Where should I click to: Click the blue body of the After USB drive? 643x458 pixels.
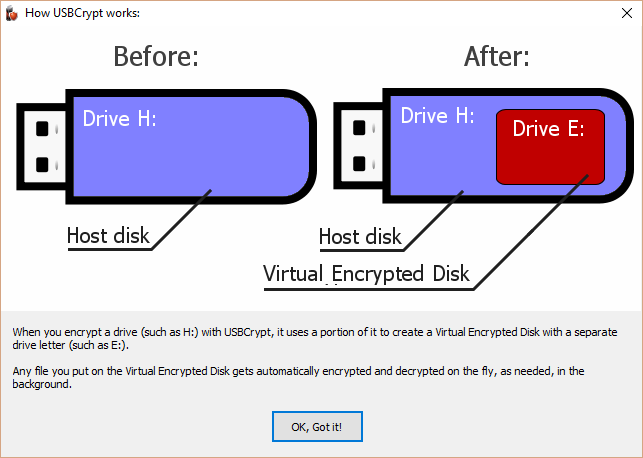click(x=440, y=165)
